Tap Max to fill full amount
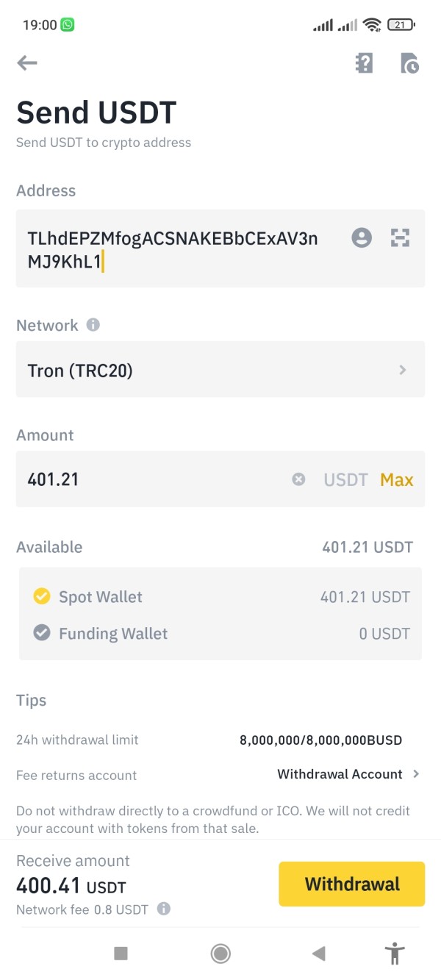Viewport: 441px width, 980px height. coord(397,480)
